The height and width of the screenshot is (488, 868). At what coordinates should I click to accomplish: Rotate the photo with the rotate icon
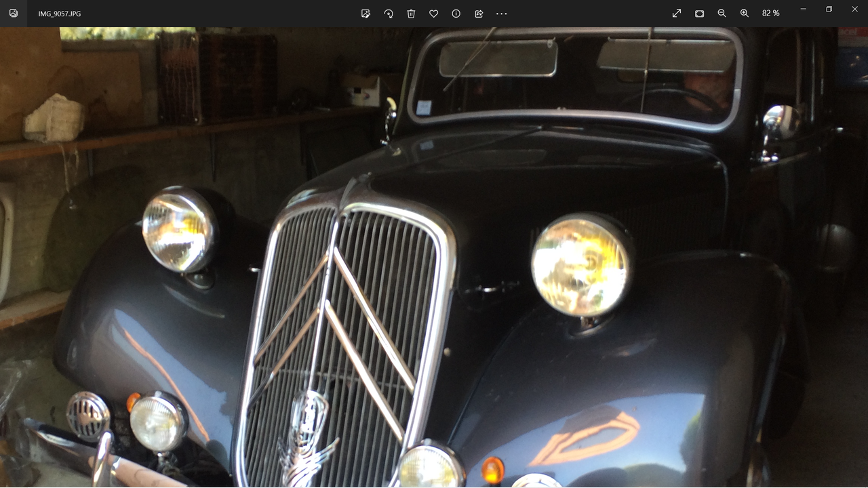click(389, 14)
